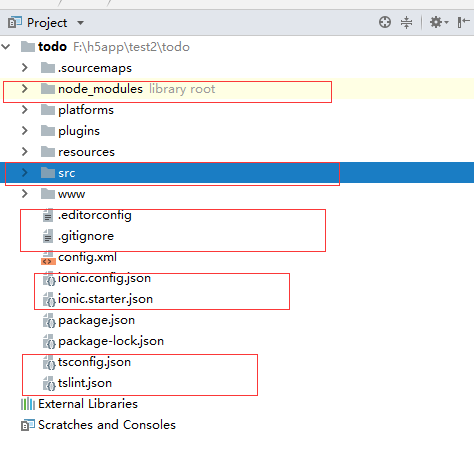Select the plugins folder name
Image resolution: width=474 pixels, height=473 pixels.
(x=79, y=131)
